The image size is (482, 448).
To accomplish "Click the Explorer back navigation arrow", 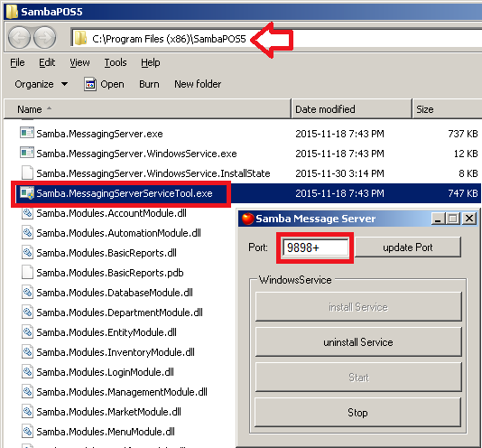I will coord(19,38).
